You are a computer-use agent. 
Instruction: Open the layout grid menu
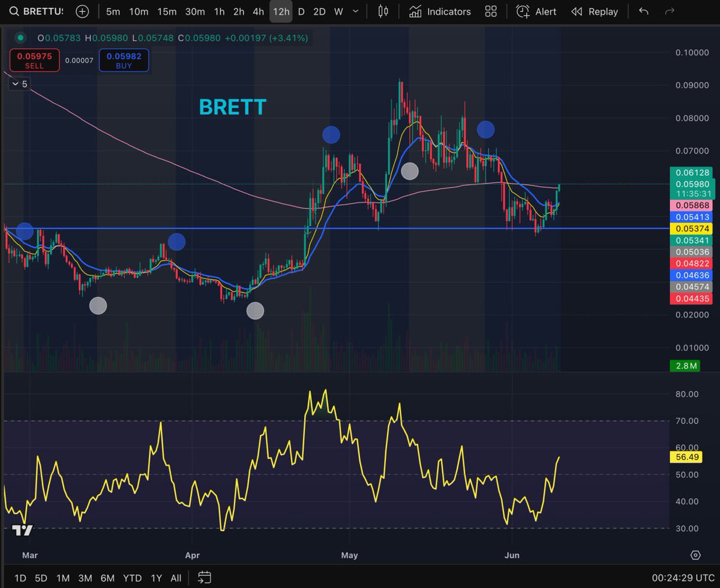pos(491,11)
